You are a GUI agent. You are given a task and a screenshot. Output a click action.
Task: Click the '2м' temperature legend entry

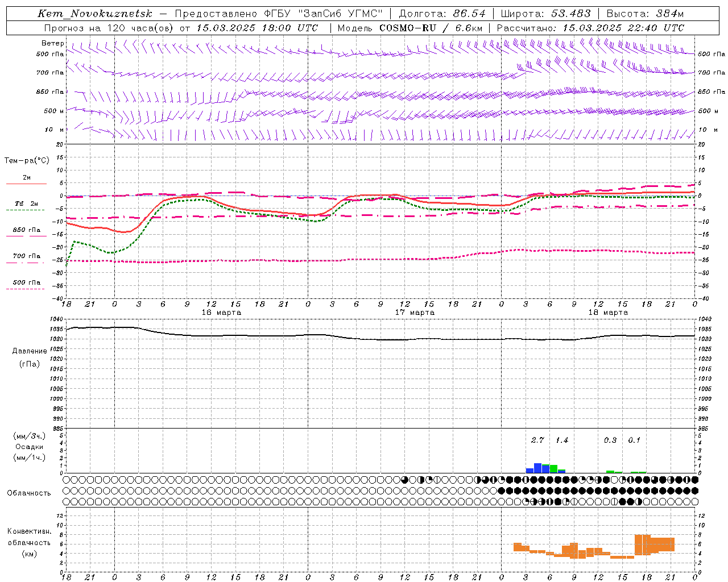(x=27, y=178)
